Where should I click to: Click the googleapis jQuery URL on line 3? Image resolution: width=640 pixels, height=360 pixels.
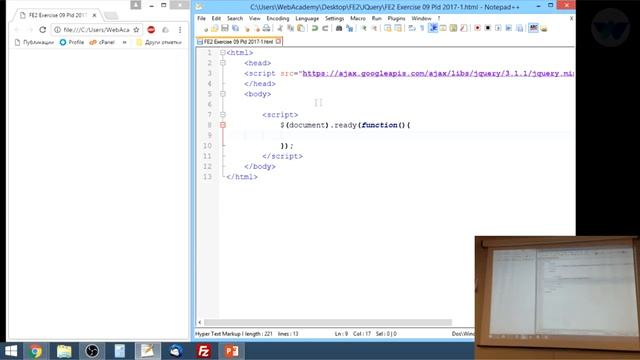438,73
